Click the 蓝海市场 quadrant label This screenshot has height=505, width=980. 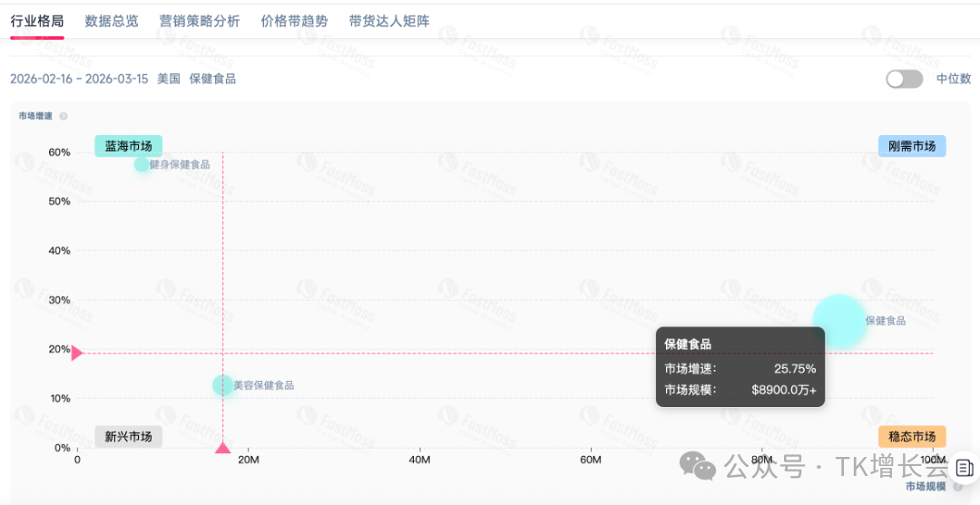(128, 145)
